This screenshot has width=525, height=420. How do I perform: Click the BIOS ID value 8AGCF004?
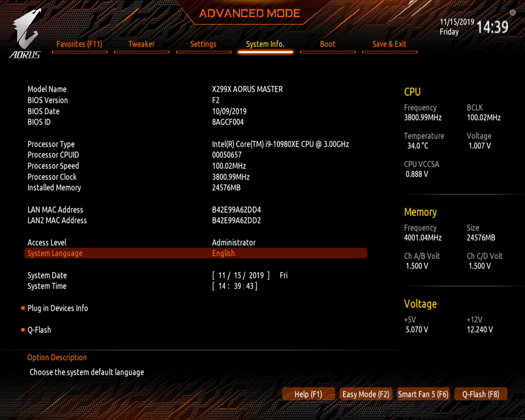[228, 122]
